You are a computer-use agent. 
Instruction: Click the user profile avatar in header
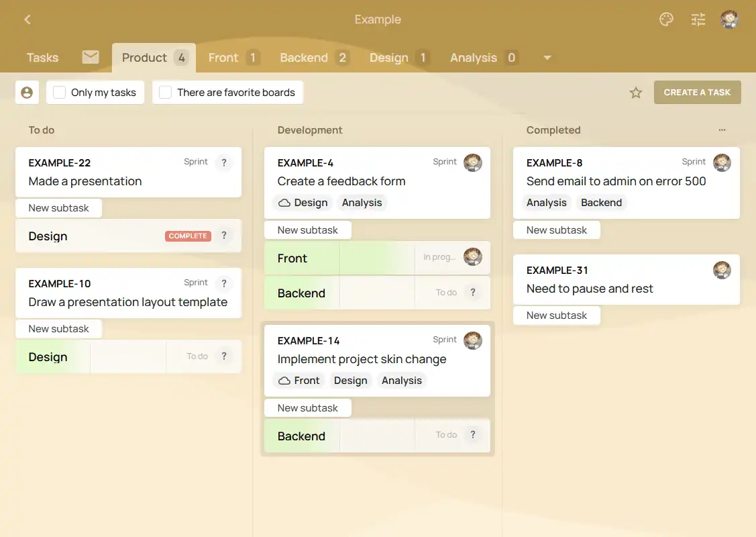729,19
